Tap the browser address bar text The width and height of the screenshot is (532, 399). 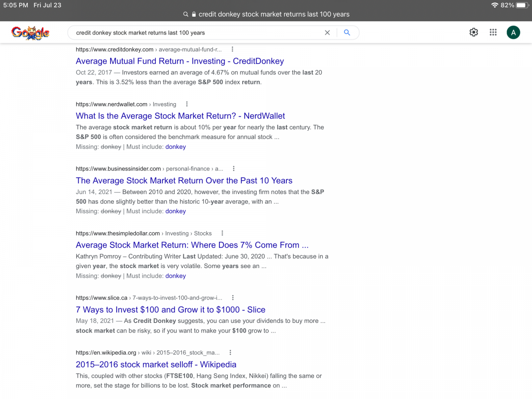[x=274, y=14]
